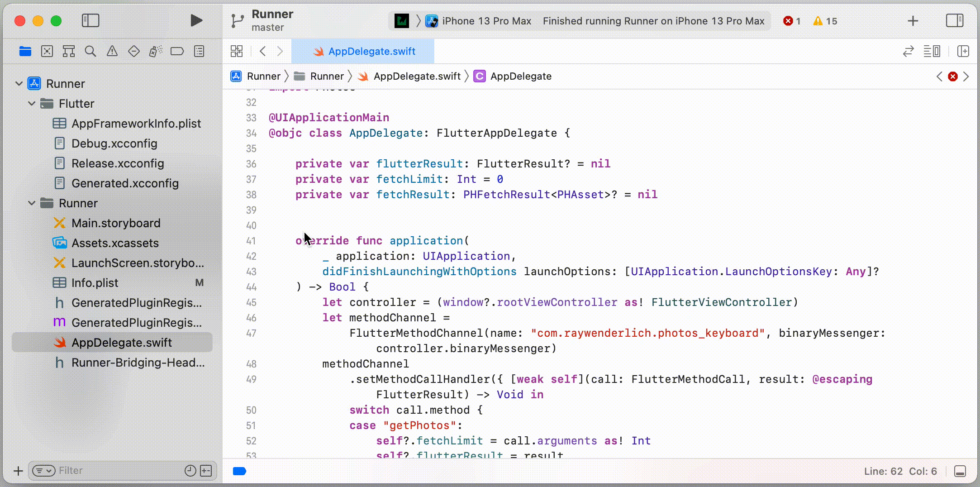The height and width of the screenshot is (487, 980).
Task: Add a new editor split
Action: pyautogui.click(x=964, y=51)
